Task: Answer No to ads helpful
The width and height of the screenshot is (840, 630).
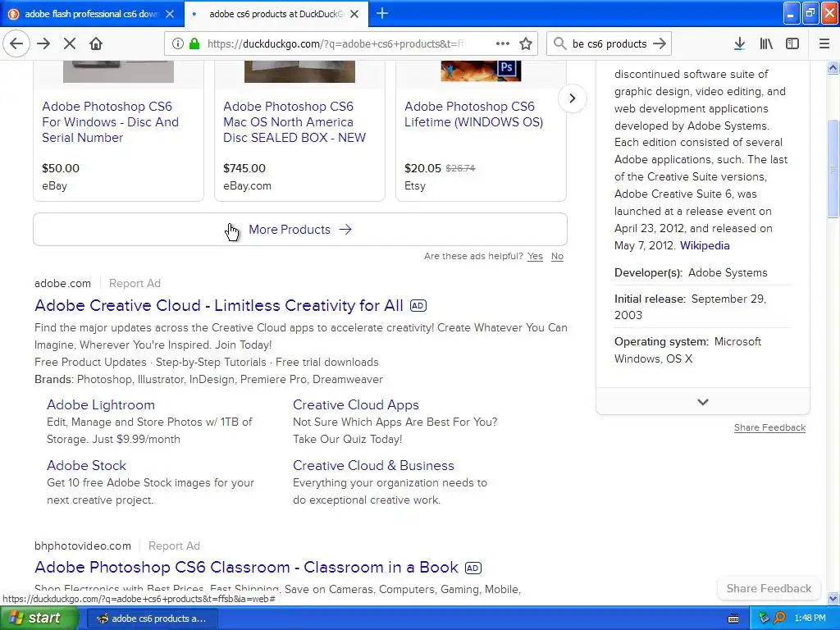Action: pyautogui.click(x=557, y=256)
